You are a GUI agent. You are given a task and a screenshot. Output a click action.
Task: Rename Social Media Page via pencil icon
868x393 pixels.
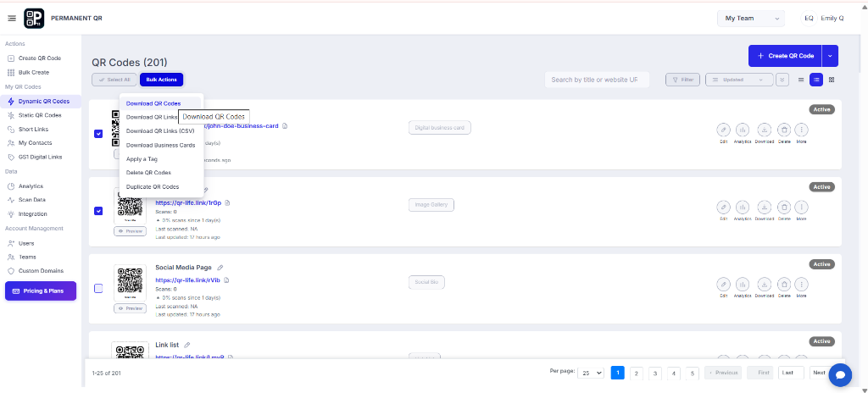pos(220,268)
